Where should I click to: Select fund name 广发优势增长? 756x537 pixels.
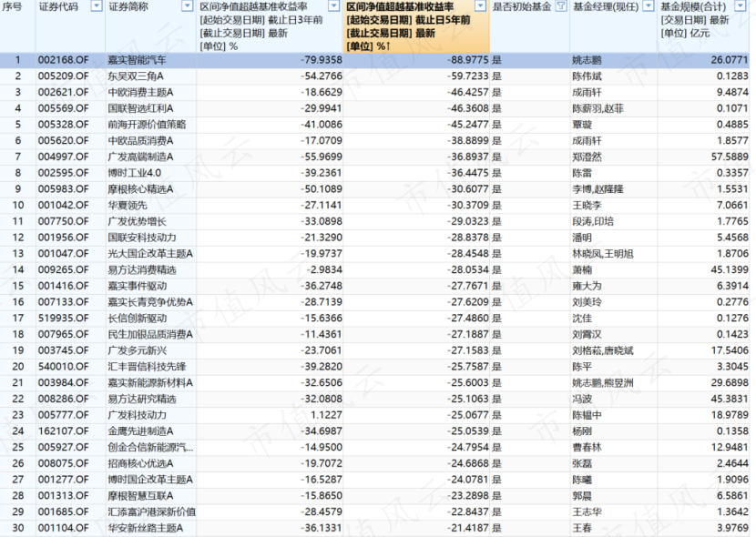tap(137, 221)
